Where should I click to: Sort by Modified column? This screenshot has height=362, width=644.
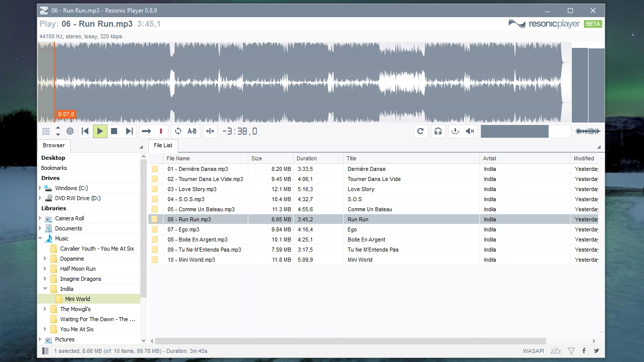tap(584, 158)
